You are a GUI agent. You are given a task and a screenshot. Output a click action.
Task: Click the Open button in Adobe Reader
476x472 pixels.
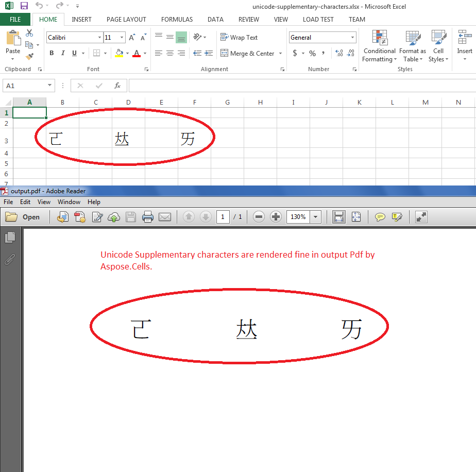click(23, 217)
